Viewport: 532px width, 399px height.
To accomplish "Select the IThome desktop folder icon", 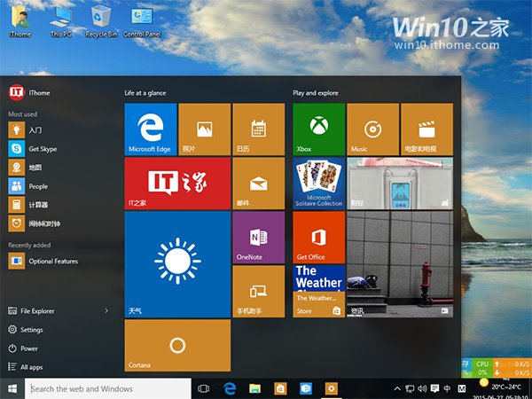I will pyautogui.click(x=20, y=21).
